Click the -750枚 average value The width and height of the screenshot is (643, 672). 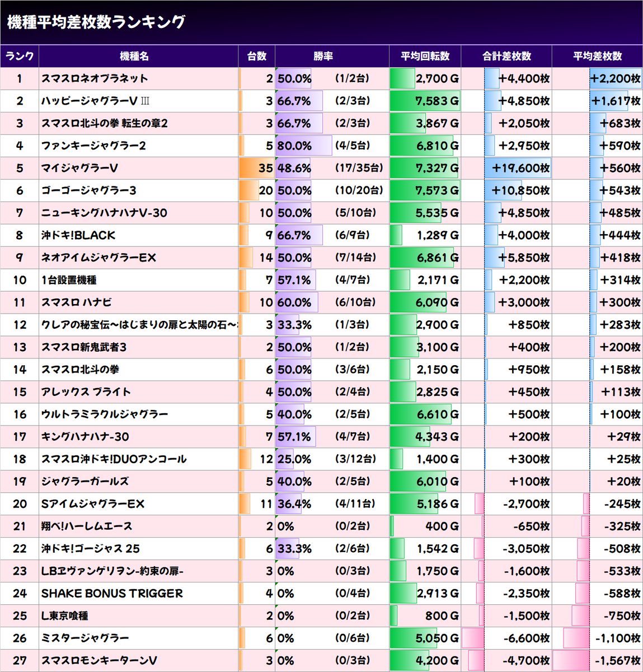(622, 616)
